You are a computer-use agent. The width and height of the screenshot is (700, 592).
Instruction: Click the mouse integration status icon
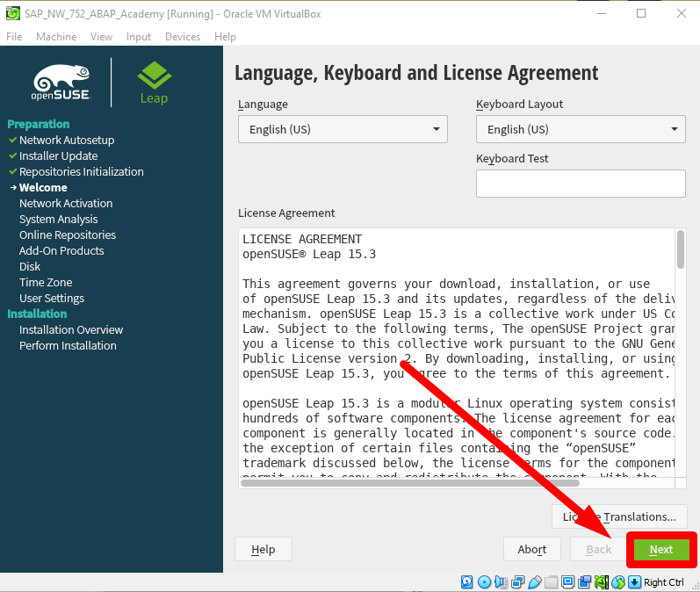[x=618, y=582]
